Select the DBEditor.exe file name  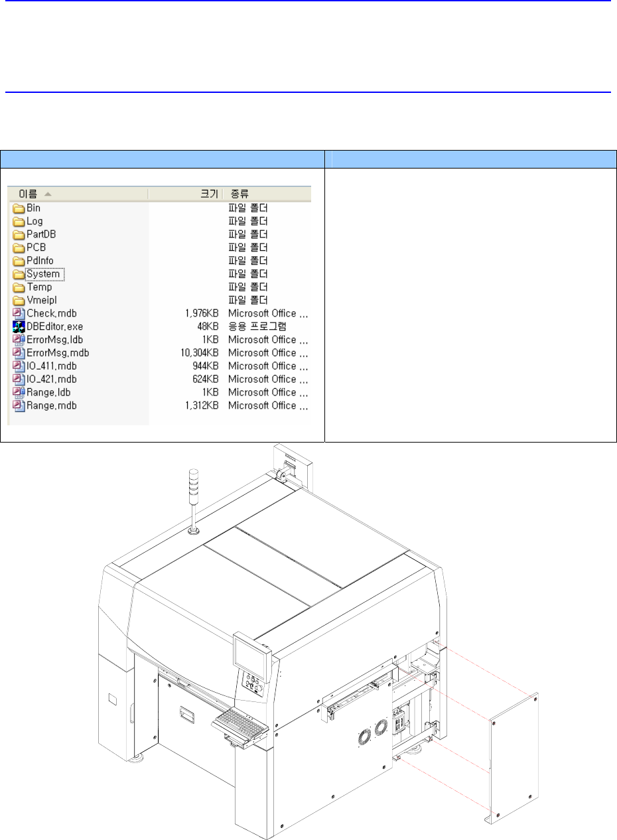point(55,326)
